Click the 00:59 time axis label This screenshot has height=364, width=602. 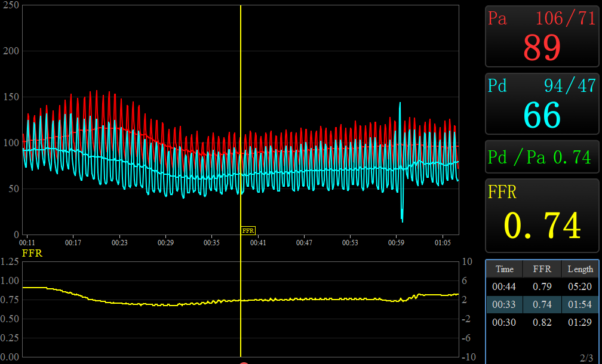[396, 243]
